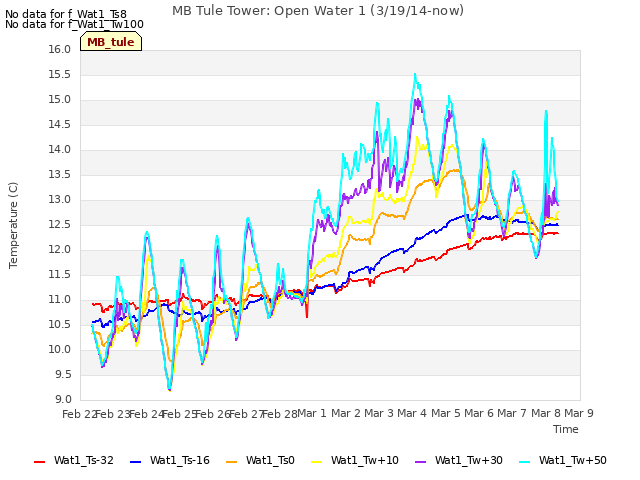
Task: Click the yellow Wat1_Tw+10 legend swatch
Action: pyautogui.click(x=316, y=462)
